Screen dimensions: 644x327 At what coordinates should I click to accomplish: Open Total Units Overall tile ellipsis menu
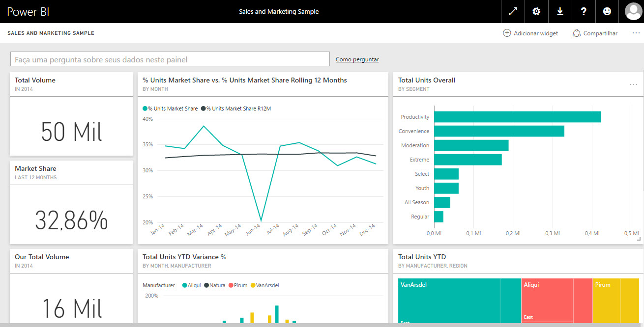(633, 84)
